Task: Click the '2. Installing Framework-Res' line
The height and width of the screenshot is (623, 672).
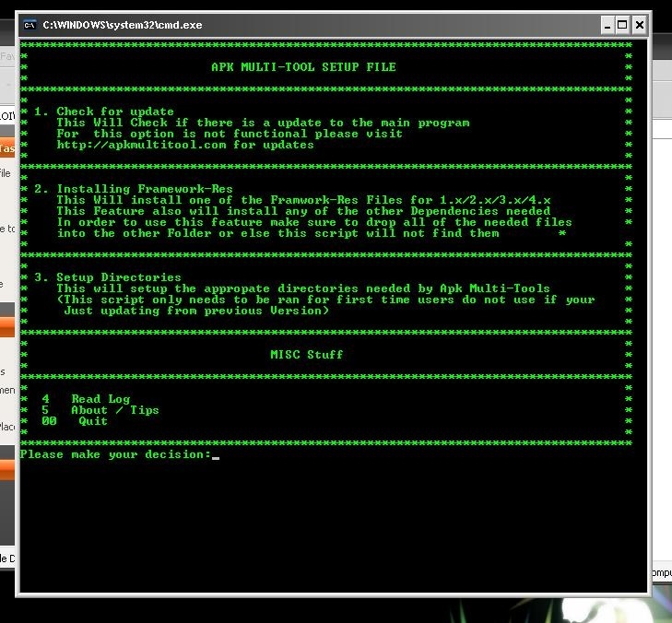Action: coord(134,189)
